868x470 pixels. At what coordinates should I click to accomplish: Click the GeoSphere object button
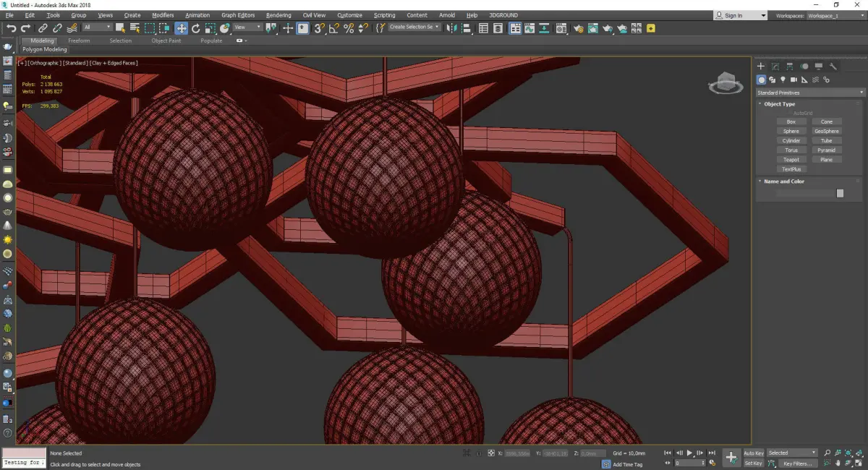coord(827,131)
